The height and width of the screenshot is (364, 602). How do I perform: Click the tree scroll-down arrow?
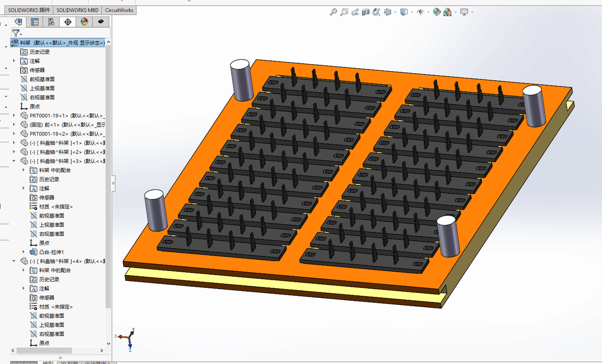[x=108, y=343]
